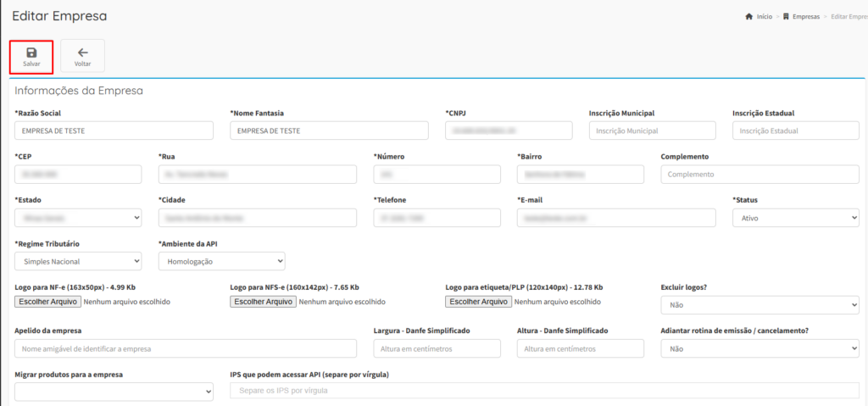Screen dimensions: 868x406
Task: Click the home icon in breadcrumb
Action: [748, 17]
